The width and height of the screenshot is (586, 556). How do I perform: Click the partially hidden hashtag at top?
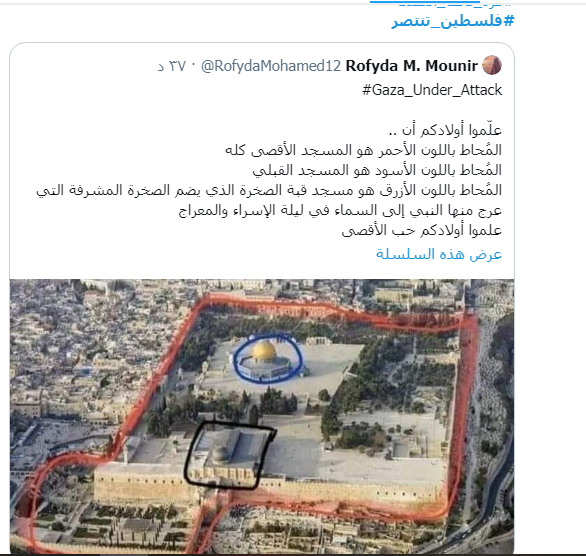(x=454, y=5)
